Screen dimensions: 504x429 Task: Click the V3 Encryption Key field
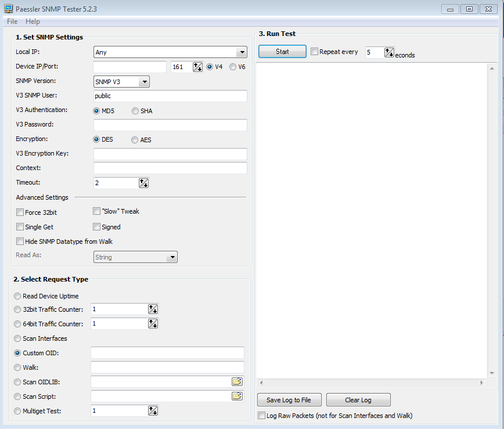[x=170, y=154]
